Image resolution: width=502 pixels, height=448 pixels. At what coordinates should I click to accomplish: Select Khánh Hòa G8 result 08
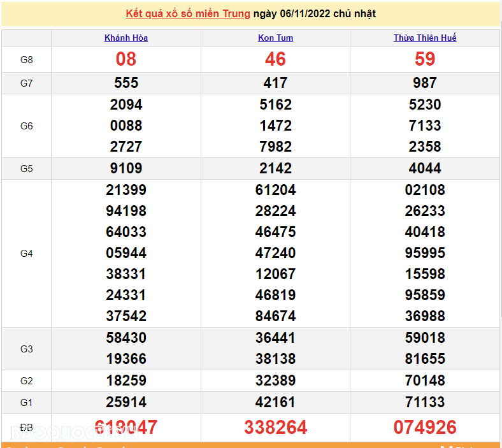click(126, 59)
